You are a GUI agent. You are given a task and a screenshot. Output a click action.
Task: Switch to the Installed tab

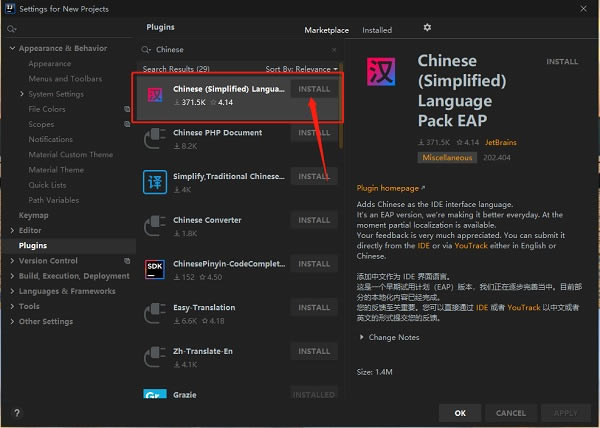pos(377,30)
